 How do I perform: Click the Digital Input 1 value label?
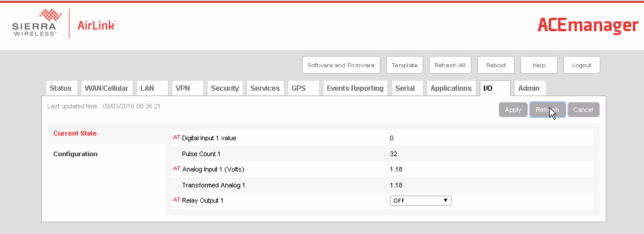click(x=209, y=138)
